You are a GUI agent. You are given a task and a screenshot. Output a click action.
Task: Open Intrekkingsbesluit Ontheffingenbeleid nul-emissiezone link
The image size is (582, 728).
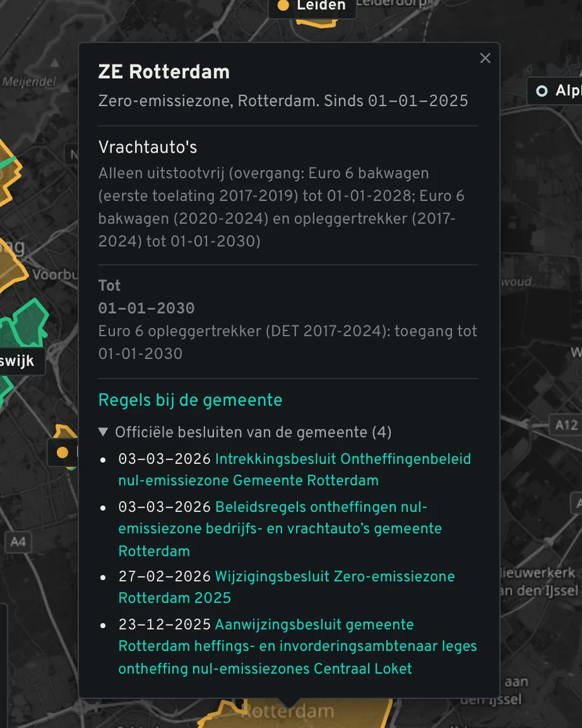(294, 469)
